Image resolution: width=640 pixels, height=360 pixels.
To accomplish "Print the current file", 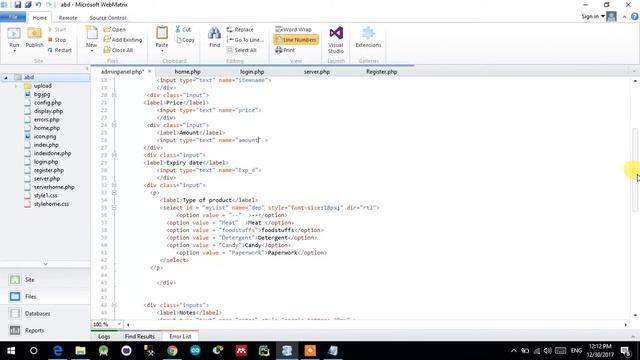I will 285,50.
